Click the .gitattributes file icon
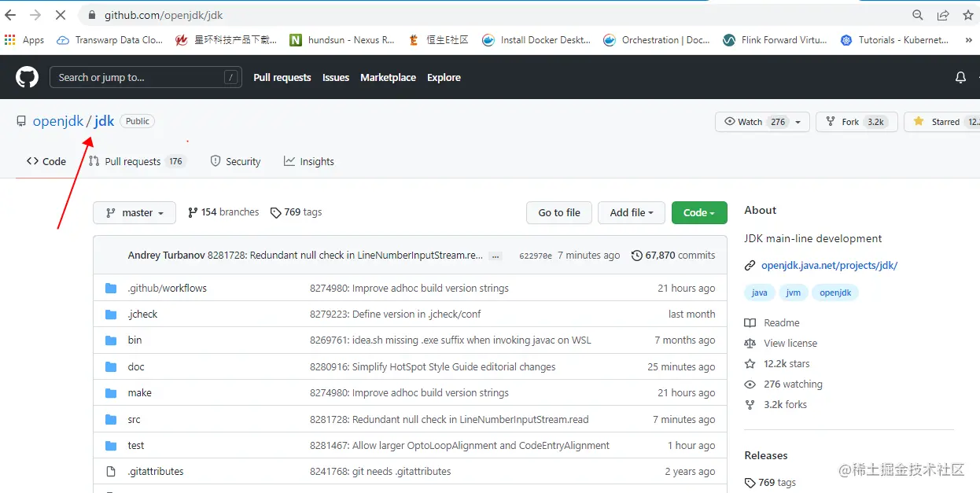The height and width of the screenshot is (493, 980). pyautogui.click(x=111, y=472)
